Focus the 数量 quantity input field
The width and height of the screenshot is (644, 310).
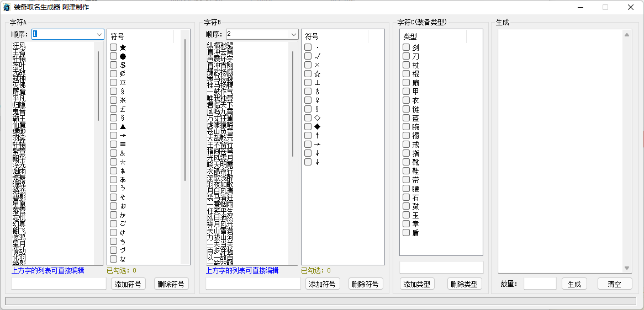(540, 284)
